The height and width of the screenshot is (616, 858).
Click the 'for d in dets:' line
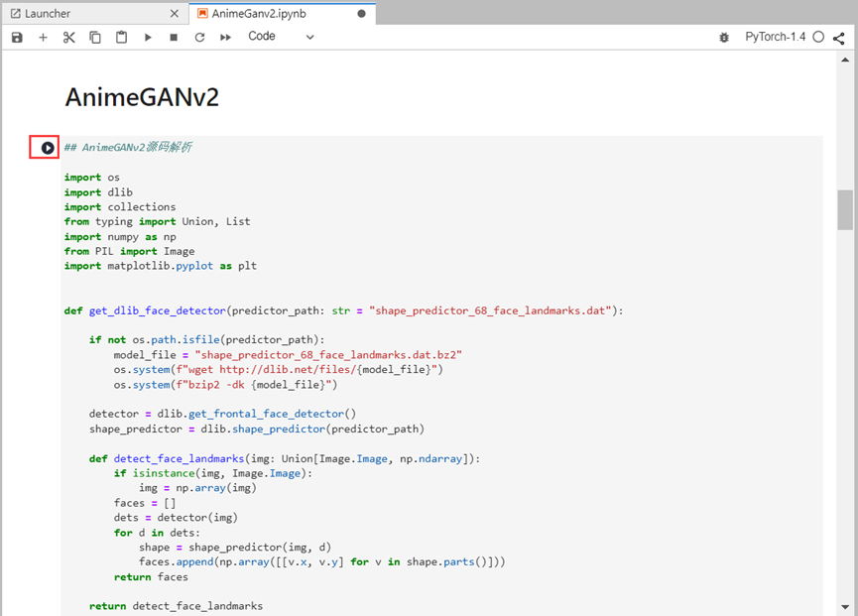pyautogui.click(x=157, y=533)
